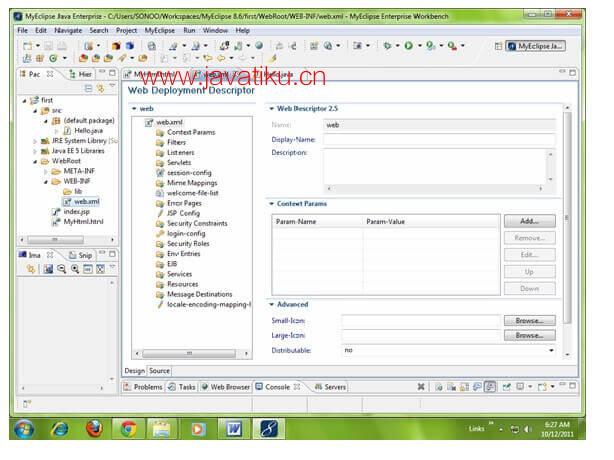
Task: Click Collapse All in Package Explorer
Action: [88, 88]
